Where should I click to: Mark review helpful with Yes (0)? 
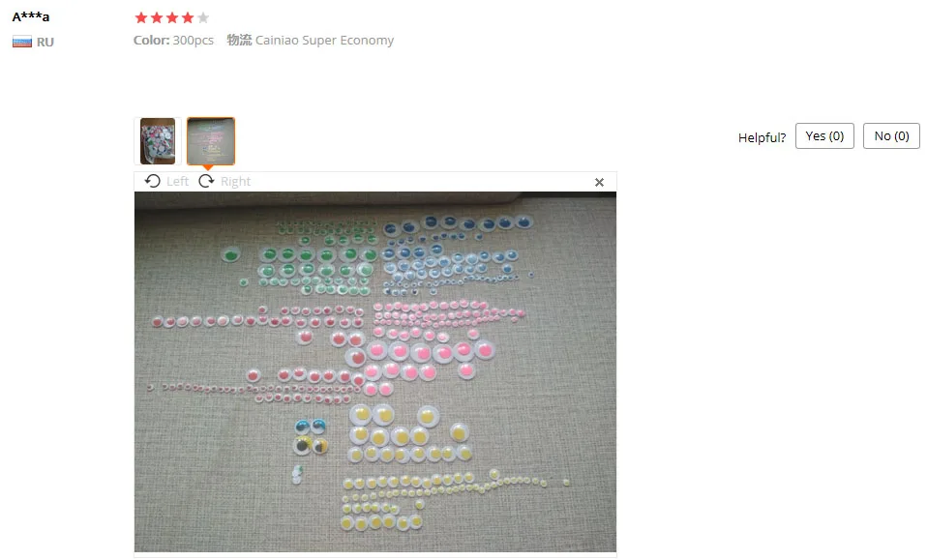pos(824,135)
